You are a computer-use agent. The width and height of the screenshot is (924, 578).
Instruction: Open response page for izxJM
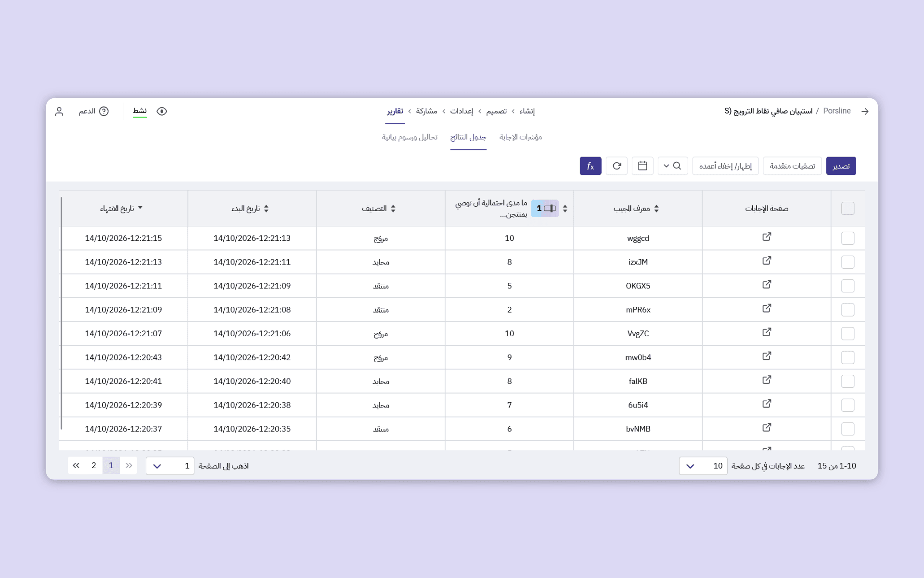767,261
